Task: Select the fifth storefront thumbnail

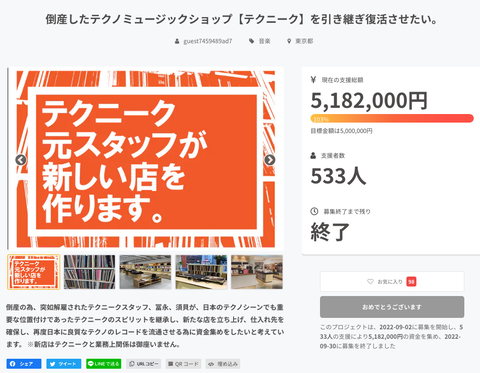Action: pyautogui.click(x=257, y=272)
